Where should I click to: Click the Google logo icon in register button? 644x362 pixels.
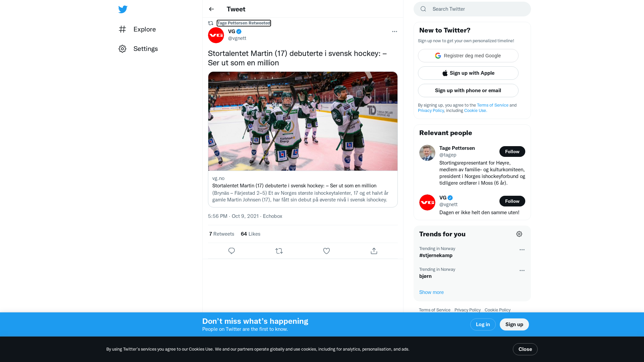tap(438, 56)
